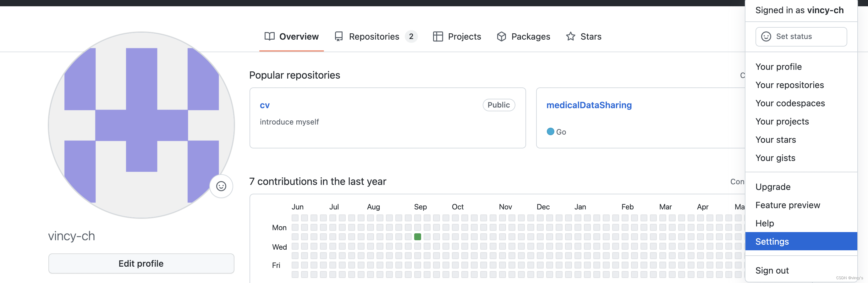Choose Feature preview in the menu
This screenshot has width=868, height=283.
pos(801,205)
